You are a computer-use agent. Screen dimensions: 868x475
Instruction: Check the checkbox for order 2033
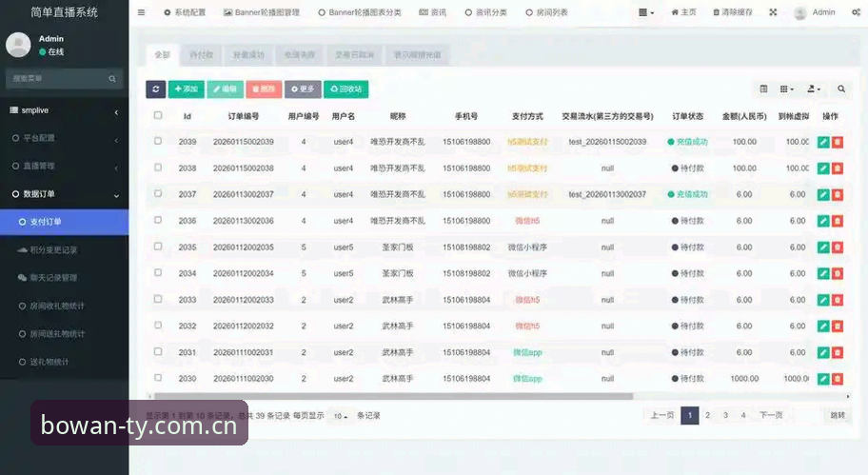(158, 298)
